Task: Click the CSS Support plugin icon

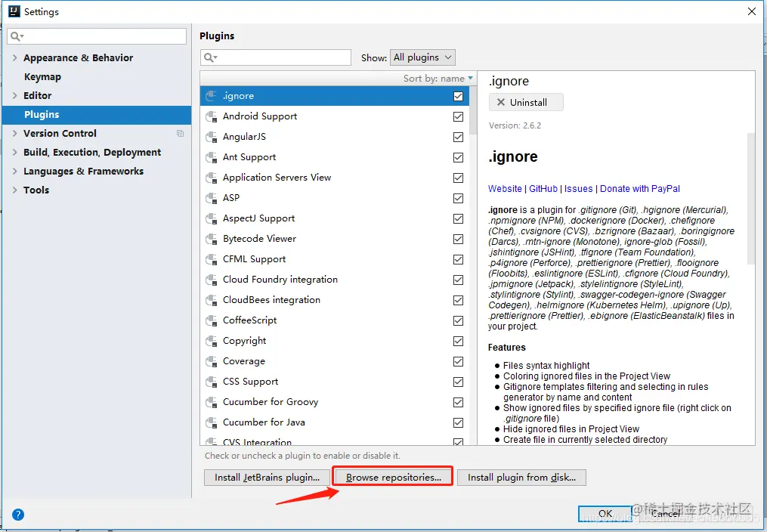Action: coord(212,382)
